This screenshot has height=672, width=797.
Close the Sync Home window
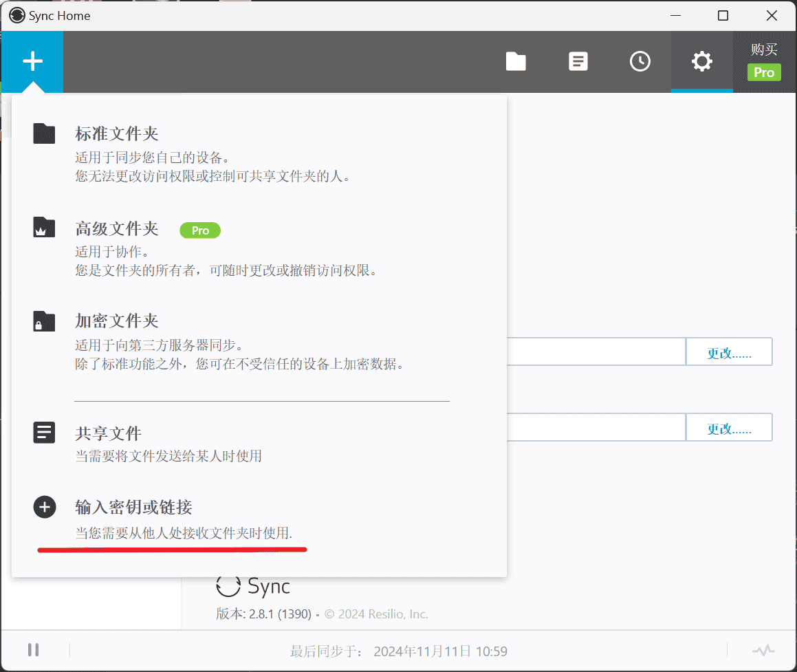(772, 16)
